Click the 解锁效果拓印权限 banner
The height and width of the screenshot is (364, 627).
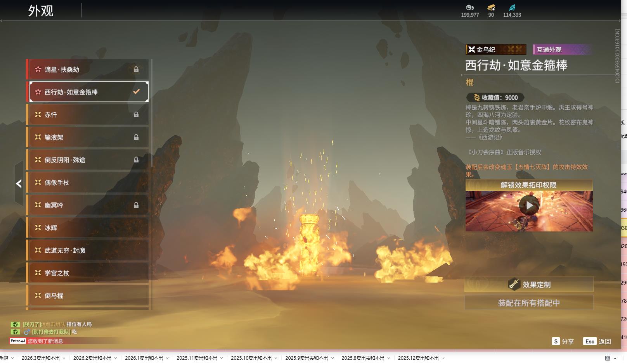point(529,185)
